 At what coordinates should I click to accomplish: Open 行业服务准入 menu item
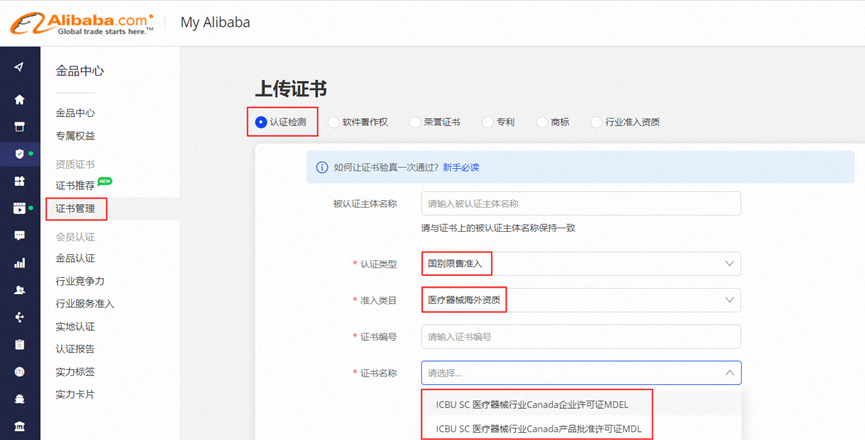point(84,304)
